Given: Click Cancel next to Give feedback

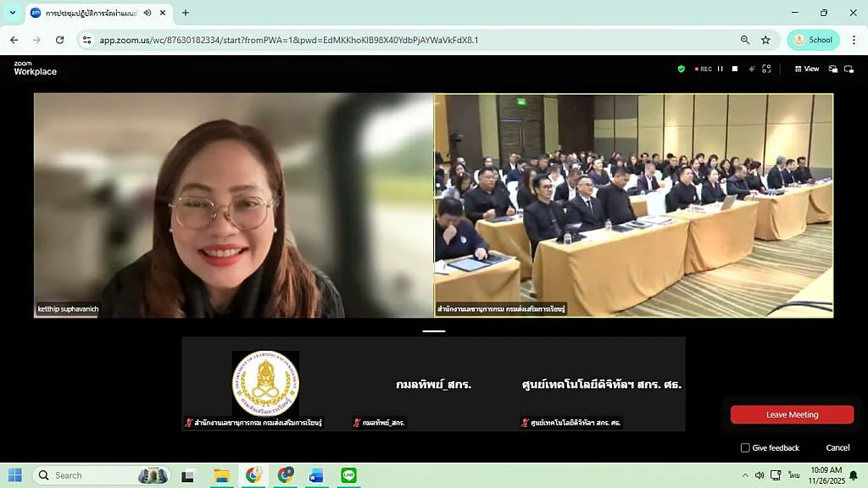Looking at the screenshot, I should click(837, 447).
